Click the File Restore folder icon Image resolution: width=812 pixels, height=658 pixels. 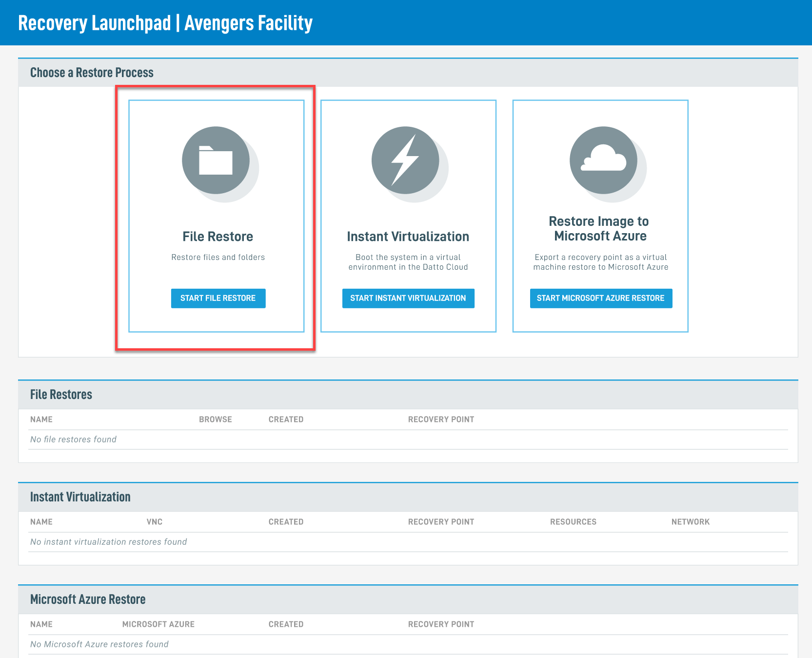coord(216,160)
